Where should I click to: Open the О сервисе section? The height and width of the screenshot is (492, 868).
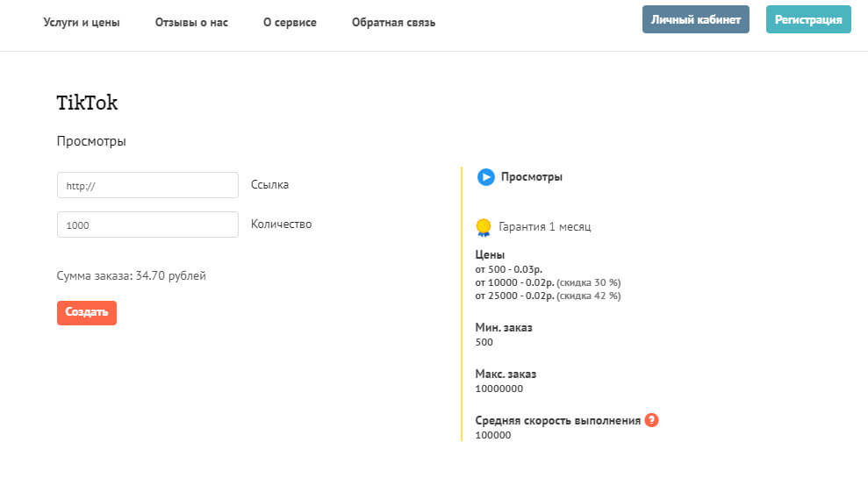290,22
